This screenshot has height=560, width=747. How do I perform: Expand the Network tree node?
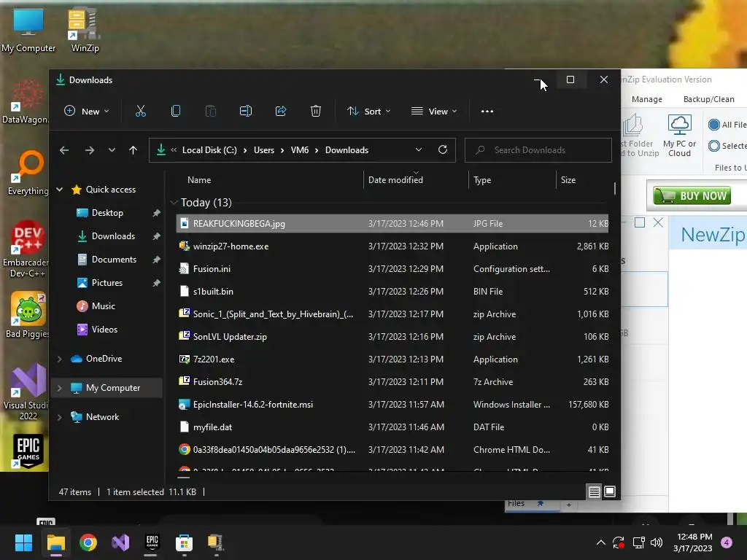pos(60,417)
